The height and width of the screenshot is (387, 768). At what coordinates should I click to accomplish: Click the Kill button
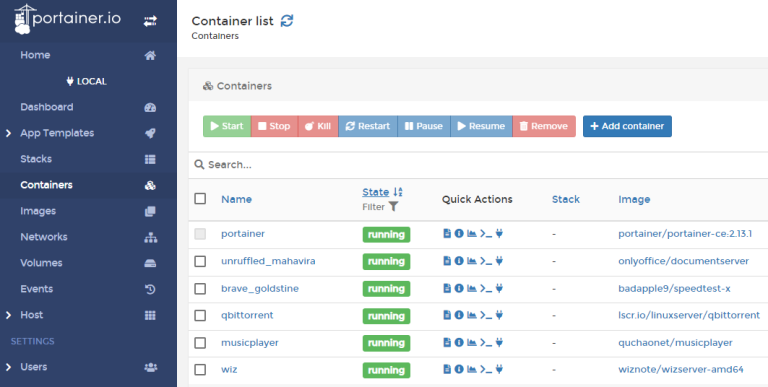(318, 126)
